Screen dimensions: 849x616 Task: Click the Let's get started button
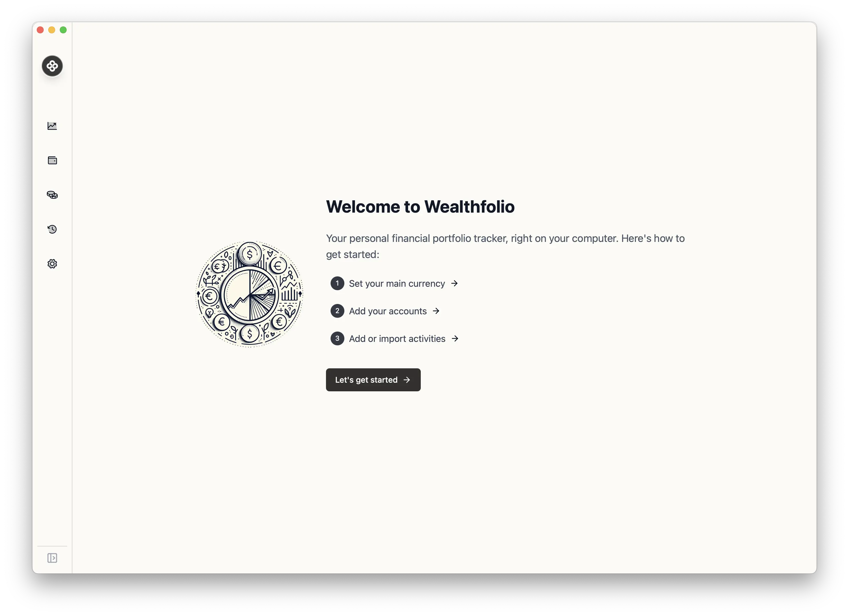pos(373,379)
